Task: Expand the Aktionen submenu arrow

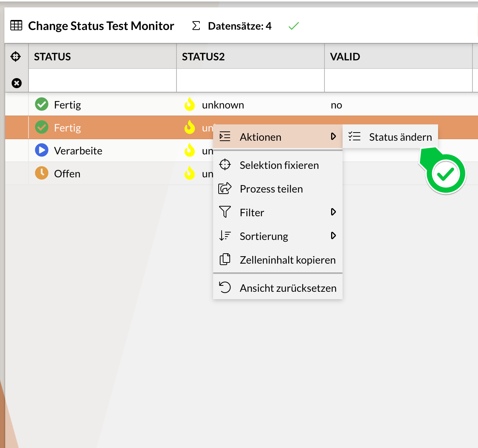Action: (x=333, y=137)
